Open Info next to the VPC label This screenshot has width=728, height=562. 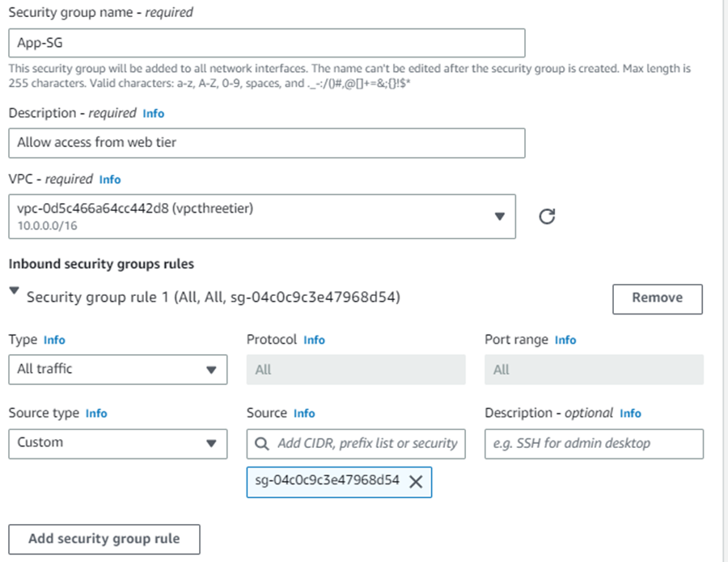point(110,180)
